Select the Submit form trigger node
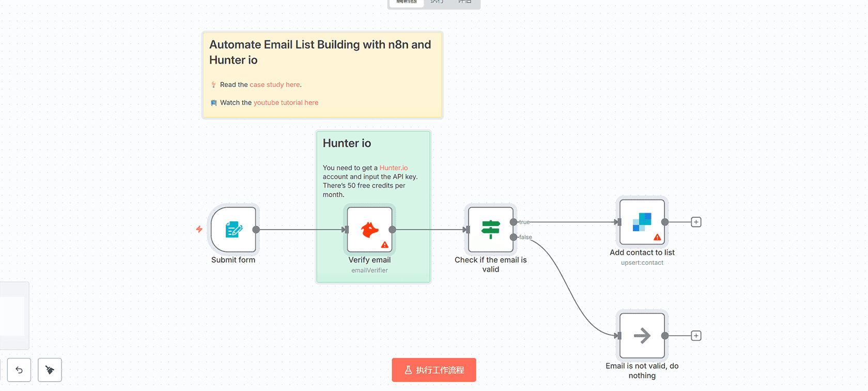This screenshot has width=868, height=391. click(x=234, y=230)
